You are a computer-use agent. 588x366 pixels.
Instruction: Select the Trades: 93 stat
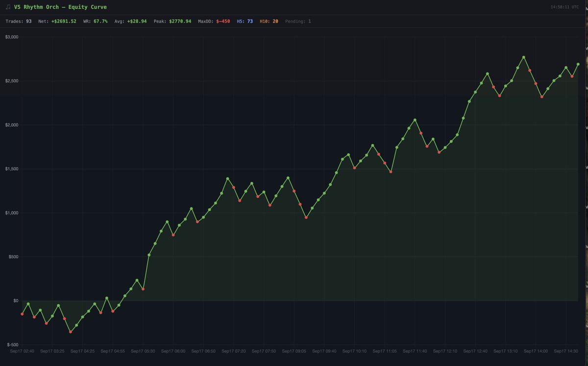click(x=19, y=21)
